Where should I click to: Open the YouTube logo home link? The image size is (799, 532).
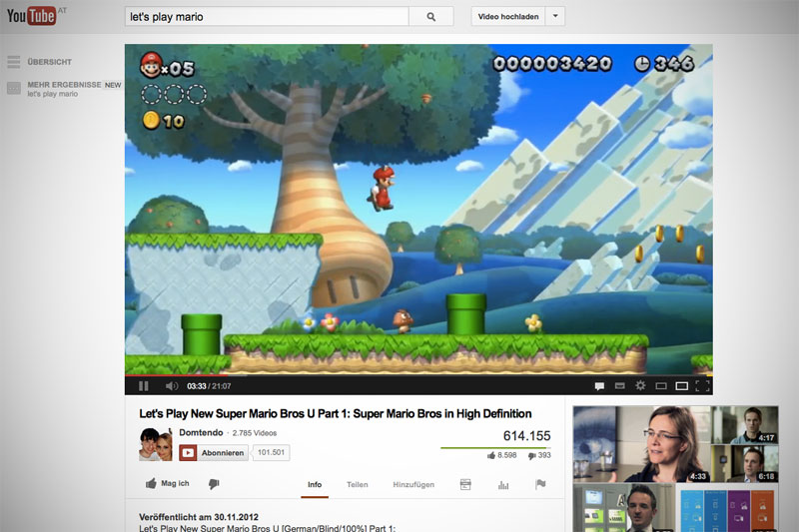(31, 16)
